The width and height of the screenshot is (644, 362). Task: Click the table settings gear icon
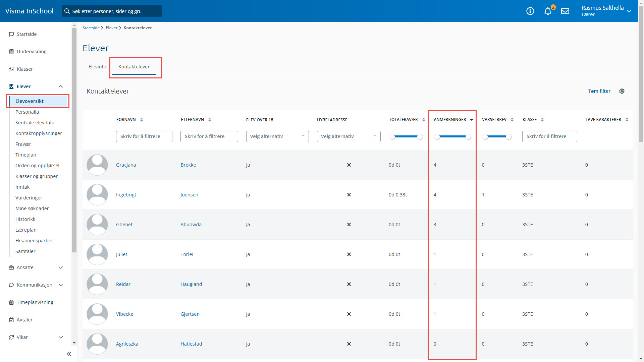622,91
